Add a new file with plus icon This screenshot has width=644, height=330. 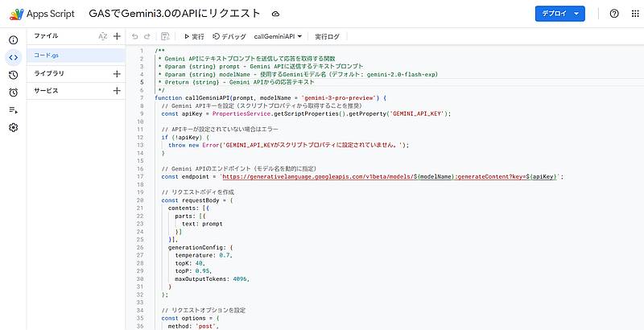[x=117, y=36]
